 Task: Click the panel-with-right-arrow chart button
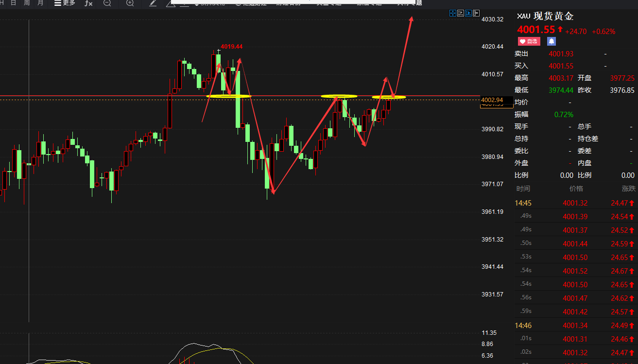(476, 13)
